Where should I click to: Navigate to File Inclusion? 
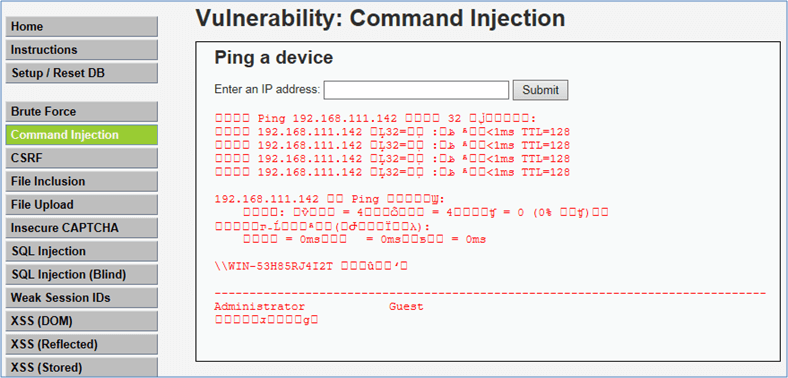click(81, 181)
